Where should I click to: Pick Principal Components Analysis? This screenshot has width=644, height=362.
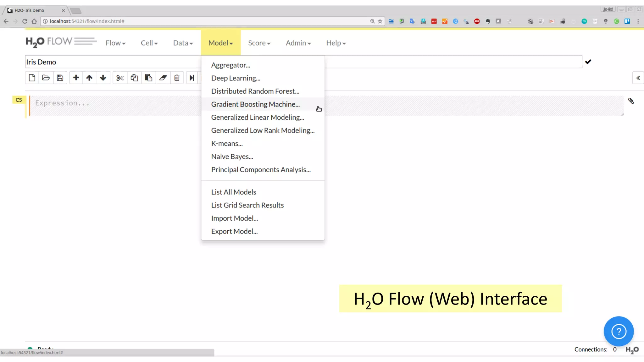[263, 170]
